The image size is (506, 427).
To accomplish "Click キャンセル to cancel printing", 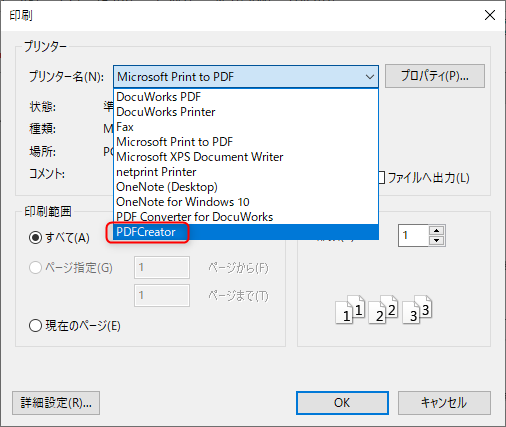I will [x=444, y=403].
